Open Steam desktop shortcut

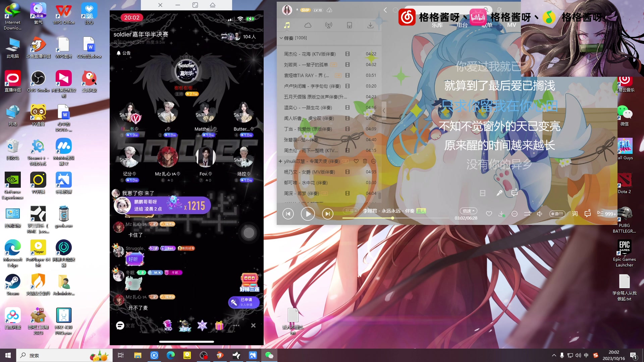13,285
